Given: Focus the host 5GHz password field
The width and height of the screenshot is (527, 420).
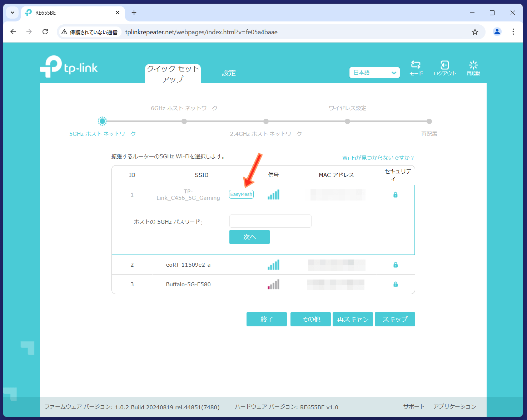Looking at the screenshot, I should (x=270, y=221).
